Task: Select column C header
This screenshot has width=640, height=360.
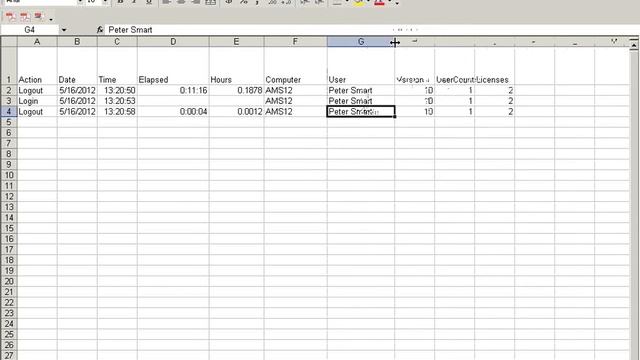Action: click(x=117, y=42)
